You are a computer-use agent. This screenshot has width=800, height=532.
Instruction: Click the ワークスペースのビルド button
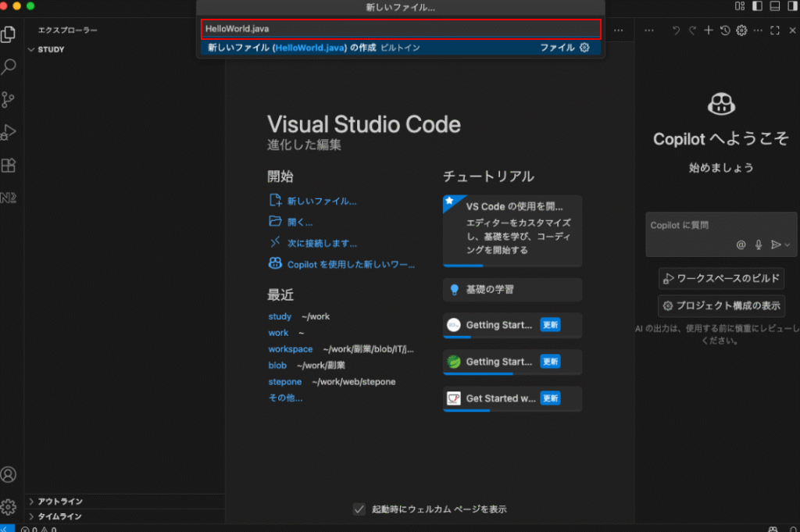(721, 278)
